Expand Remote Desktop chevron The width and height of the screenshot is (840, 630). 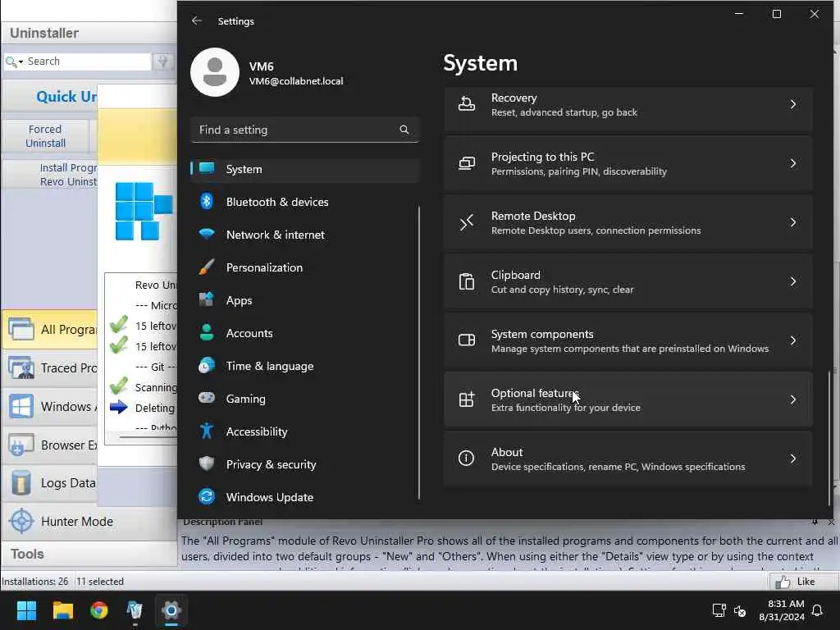click(793, 222)
